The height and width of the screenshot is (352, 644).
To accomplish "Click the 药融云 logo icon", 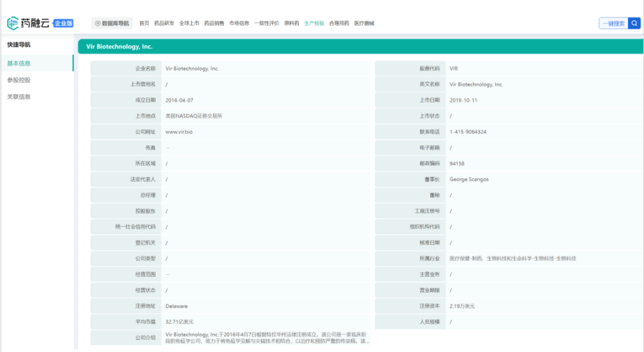I will pyautogui.click(x=13, y=23).
